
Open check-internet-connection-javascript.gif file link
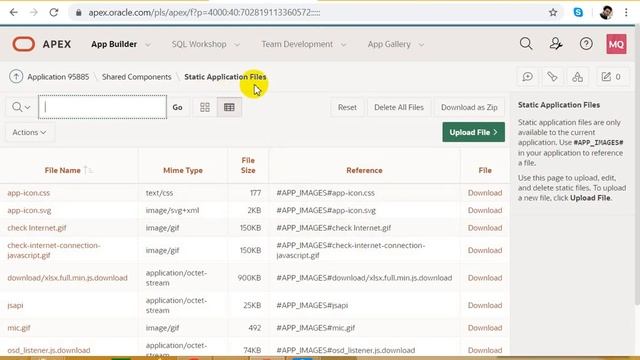pos(54,250)
